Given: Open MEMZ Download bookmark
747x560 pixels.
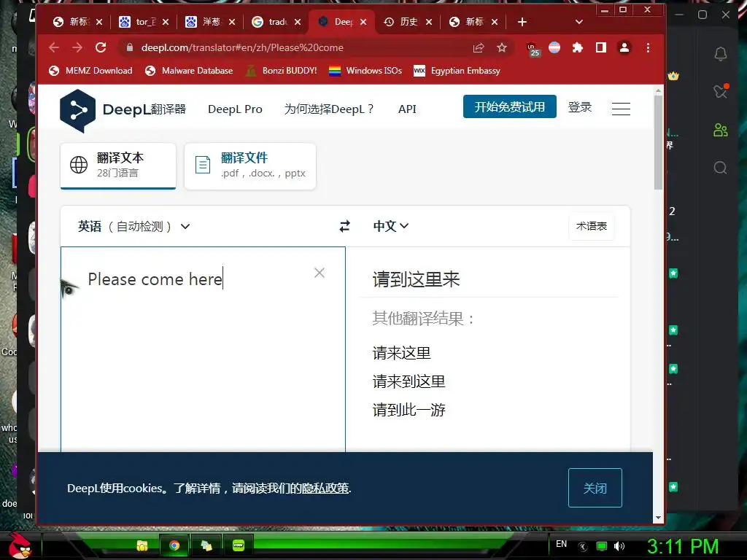Looking at the screenshot, I should pyautogui.click(x=90, y=71).
